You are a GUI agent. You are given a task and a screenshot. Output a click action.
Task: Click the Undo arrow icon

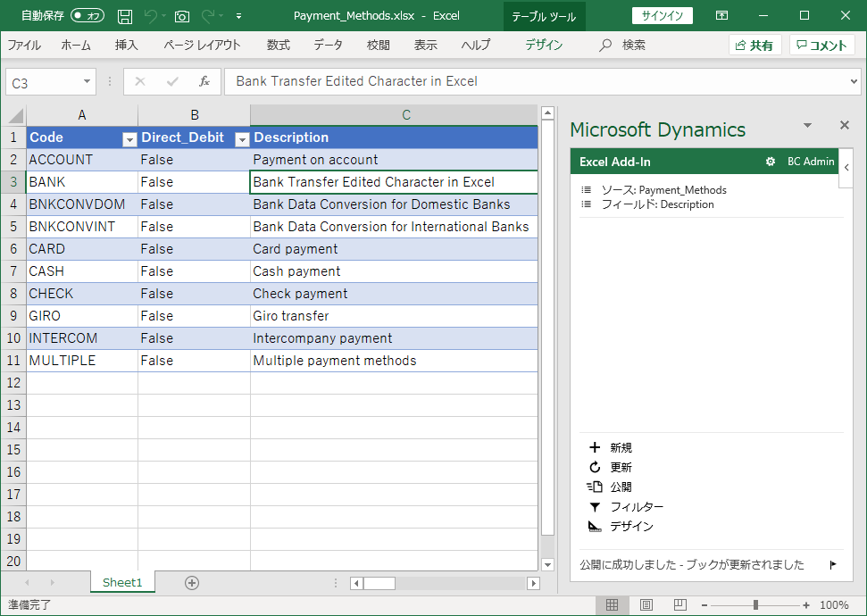coord(150,16)
